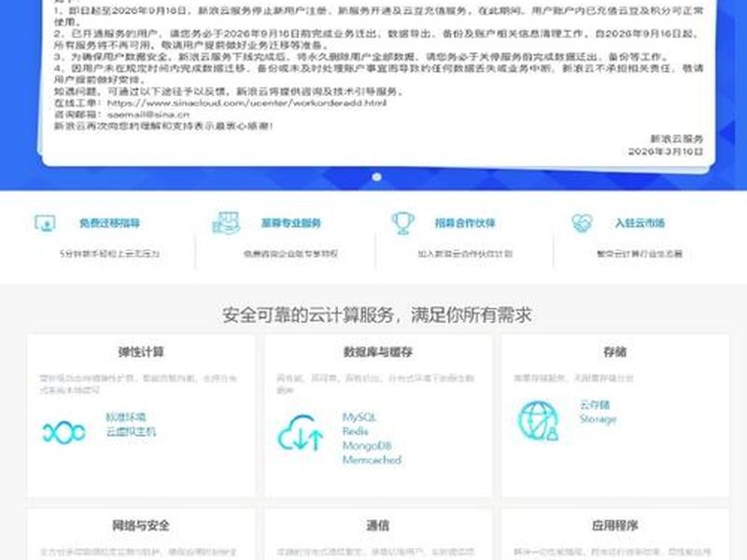Open the Memcached service link

372,460
